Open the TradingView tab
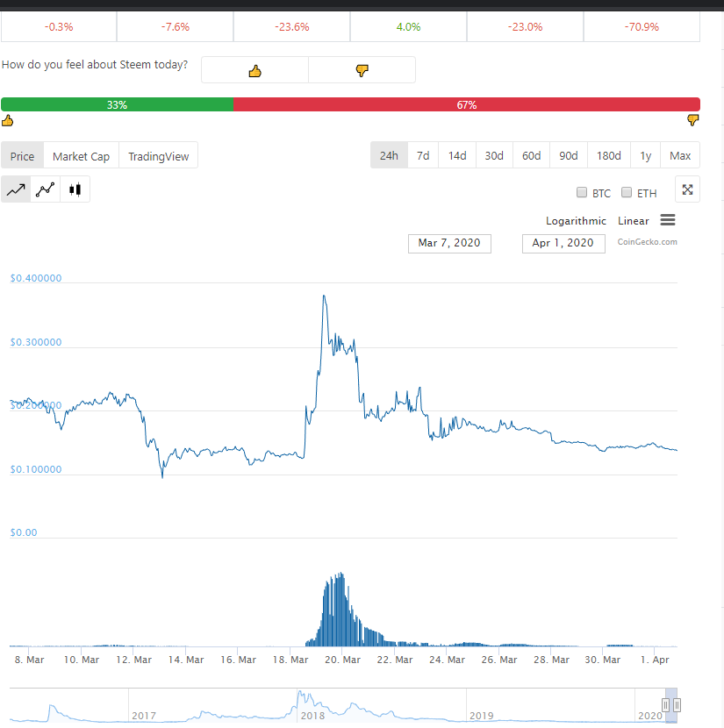The width and height of the screenshot is (724, 728). click(x=158, y=156)
